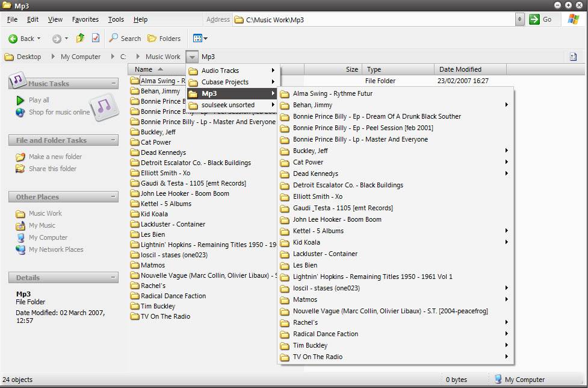Click the folder icon inside the Address field
The image size is (588, 388).
tap(239, 20)
